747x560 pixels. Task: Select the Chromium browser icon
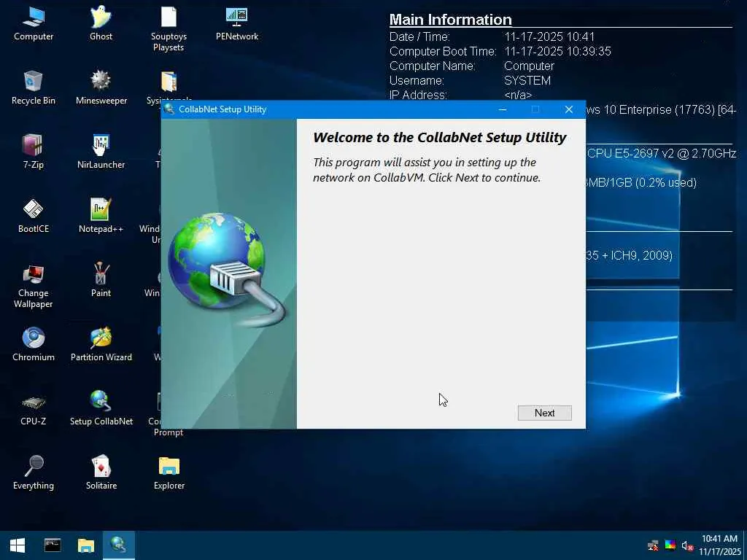click(34, 344)
